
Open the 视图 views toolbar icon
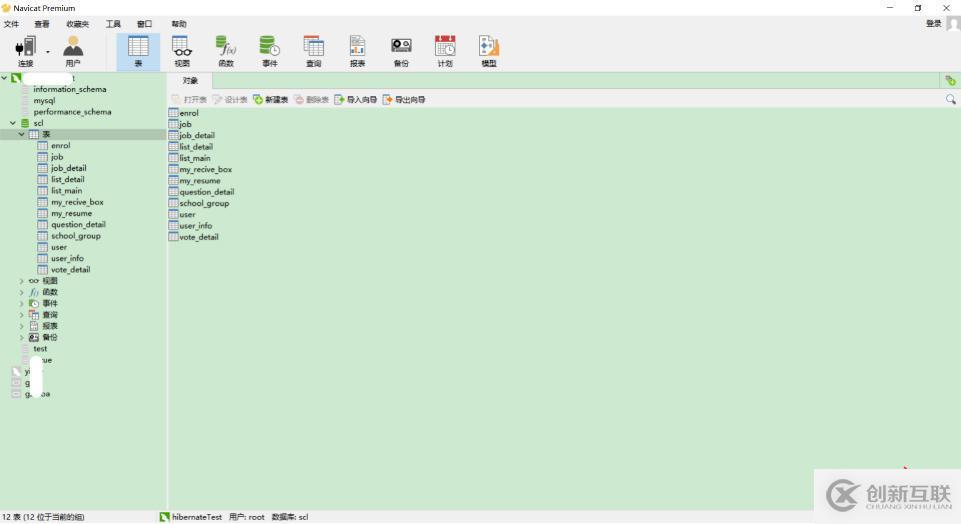pos(182,51)
